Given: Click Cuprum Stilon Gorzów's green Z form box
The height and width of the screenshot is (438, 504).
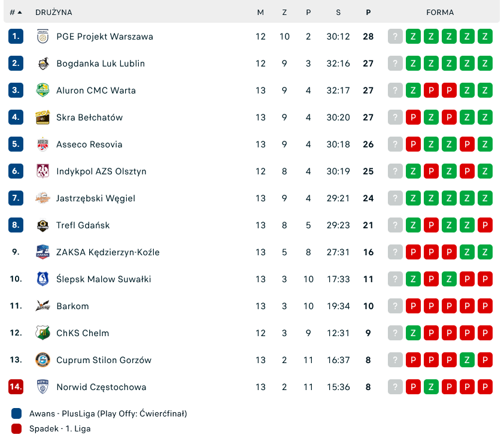Looking at the screenshot, I should pos(467,360).
